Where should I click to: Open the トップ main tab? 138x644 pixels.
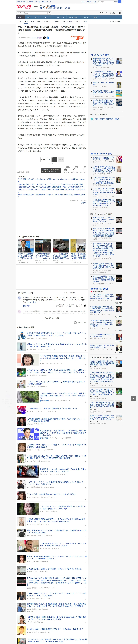20,17
